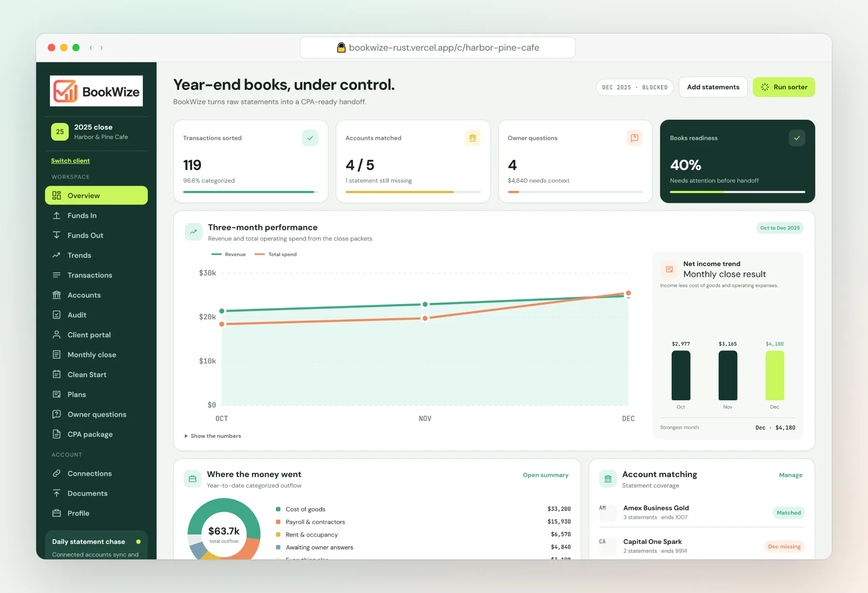Click the Profile card icon

pyautogui.click(x=56, y=513)
